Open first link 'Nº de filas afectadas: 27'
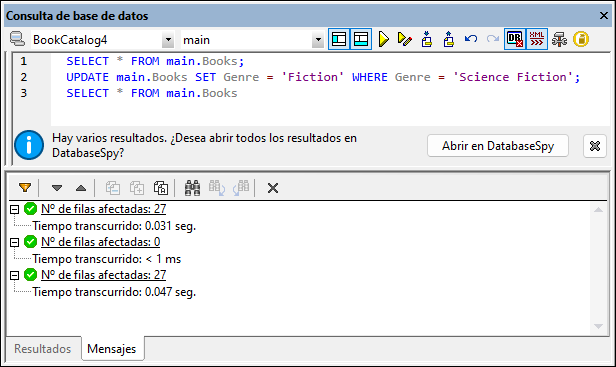The width and height of the screenshot is (616, 367). coord(104,209)
